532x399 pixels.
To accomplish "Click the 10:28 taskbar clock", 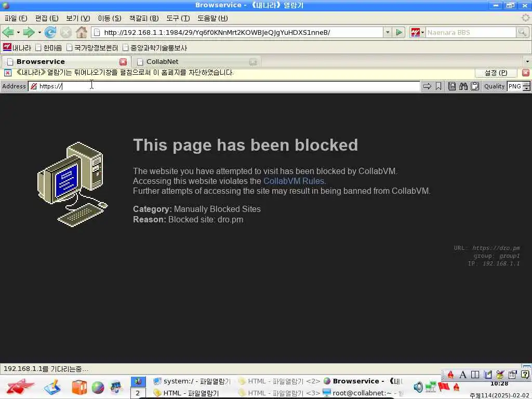I will (x=499, y=384).
